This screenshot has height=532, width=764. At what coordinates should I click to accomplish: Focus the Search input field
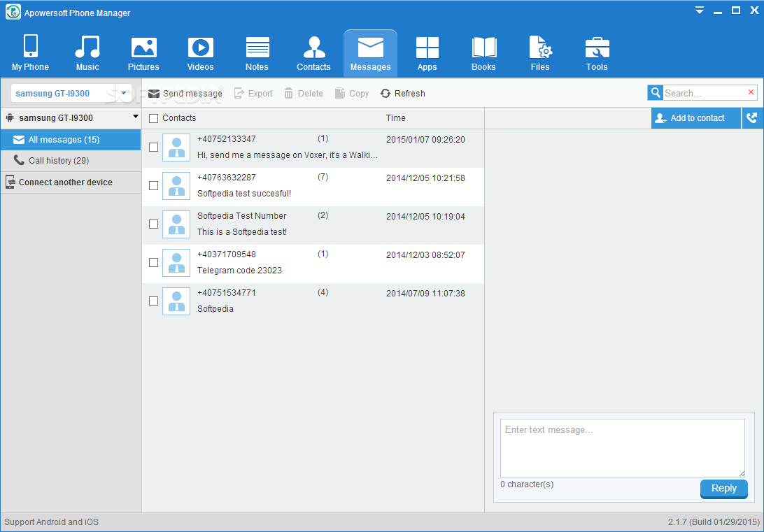[x=705, y=93]
